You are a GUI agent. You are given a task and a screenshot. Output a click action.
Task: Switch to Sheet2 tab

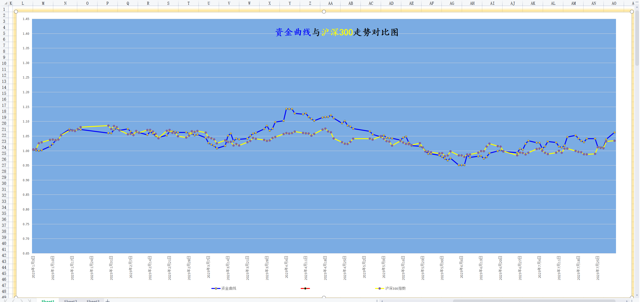(x=70, y=301)
